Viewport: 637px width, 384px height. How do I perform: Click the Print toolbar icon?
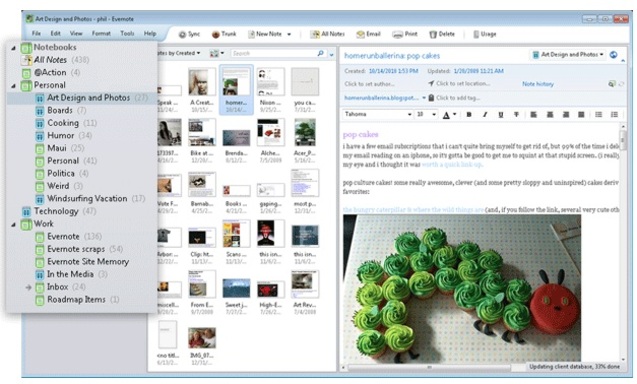tap(397, 35)
